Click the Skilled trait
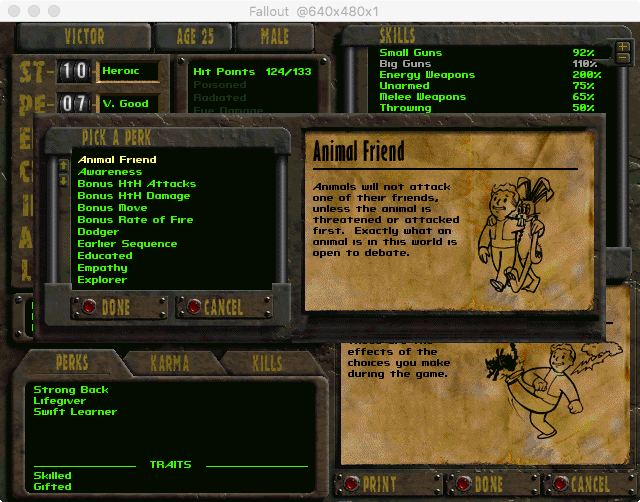640x502 pixels. coord(52,476)
